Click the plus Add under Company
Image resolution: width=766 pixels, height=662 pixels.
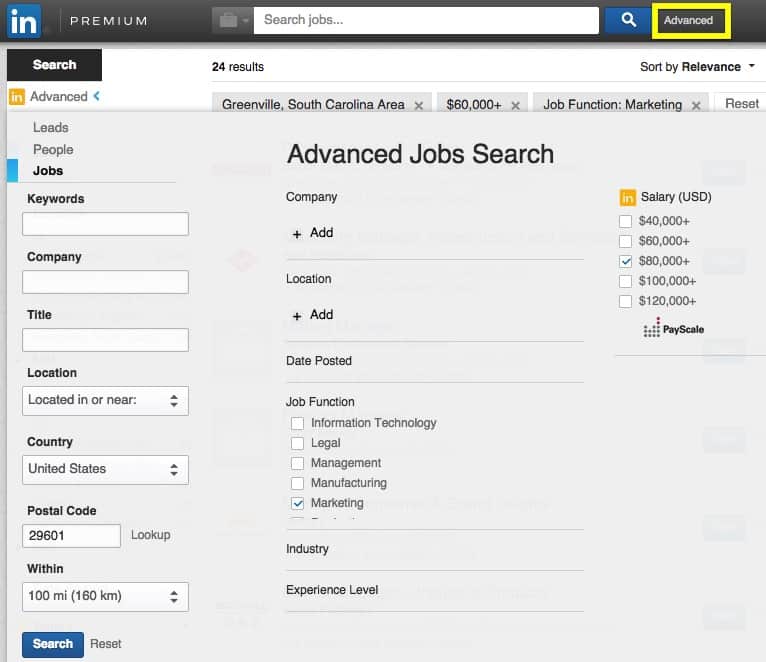tap(313, 233)
